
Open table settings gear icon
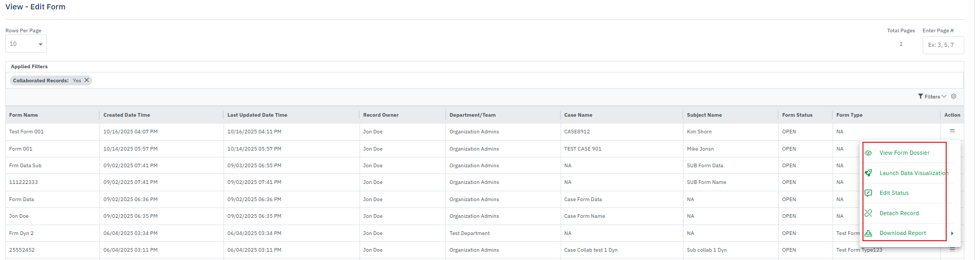tap(954, 96)
